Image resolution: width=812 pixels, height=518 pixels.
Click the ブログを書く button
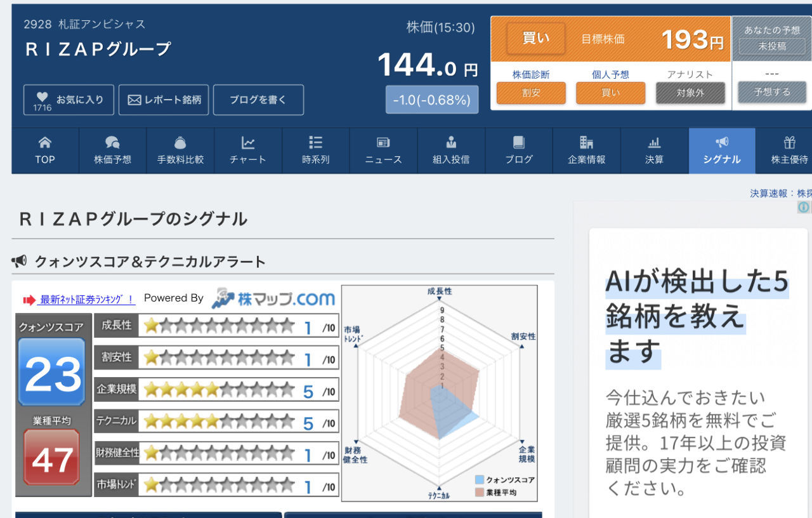(258, 100)
